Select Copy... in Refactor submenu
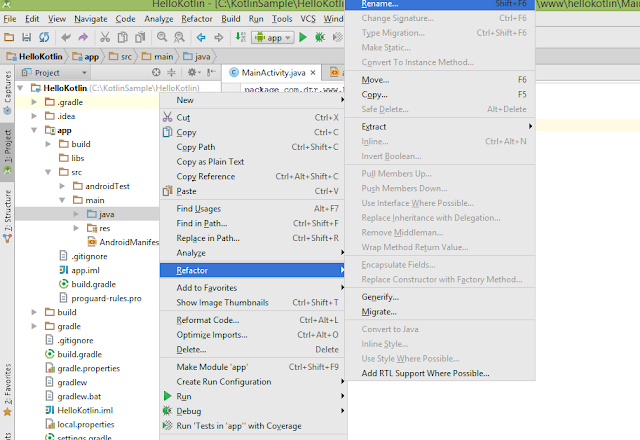 click(440, 95)
